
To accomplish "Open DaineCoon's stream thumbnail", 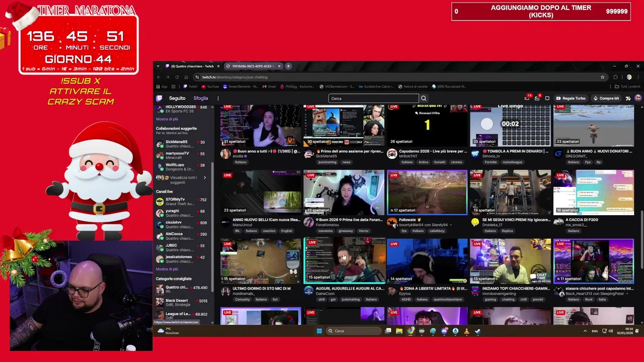I will pyautogui.click(x=344, y=261).
